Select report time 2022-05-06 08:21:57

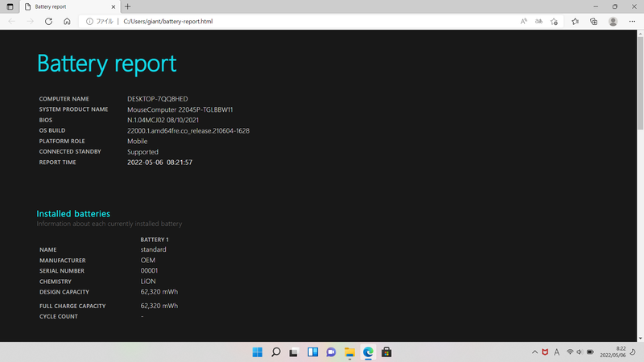(x=159, y=162)
